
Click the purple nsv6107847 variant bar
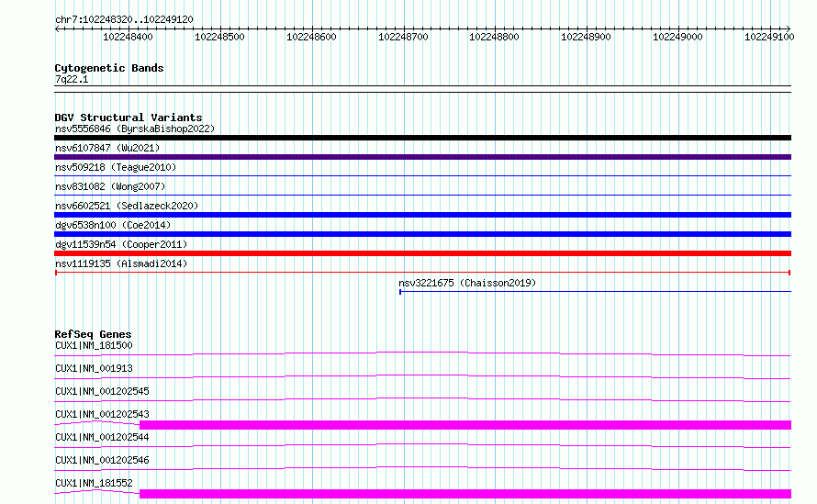(422, 157)
